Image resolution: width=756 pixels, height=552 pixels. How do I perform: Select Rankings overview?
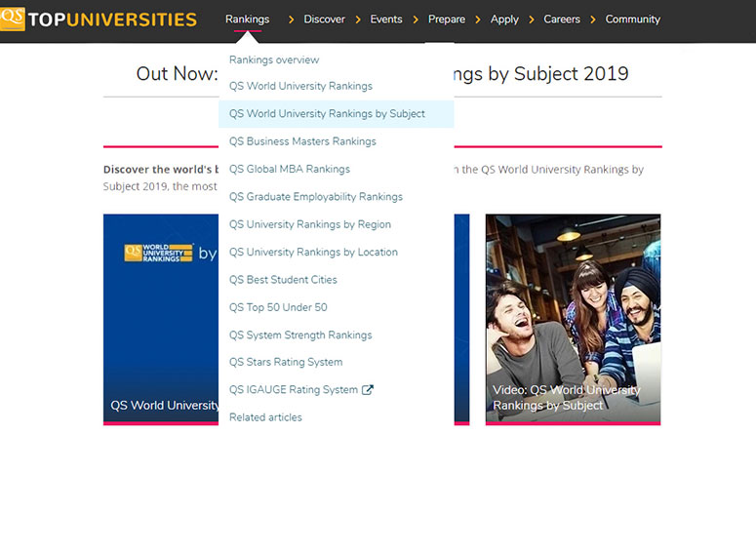point(274,59)
